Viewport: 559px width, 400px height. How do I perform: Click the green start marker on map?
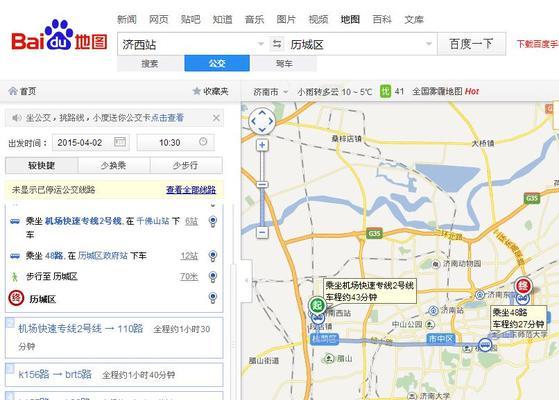317,305
